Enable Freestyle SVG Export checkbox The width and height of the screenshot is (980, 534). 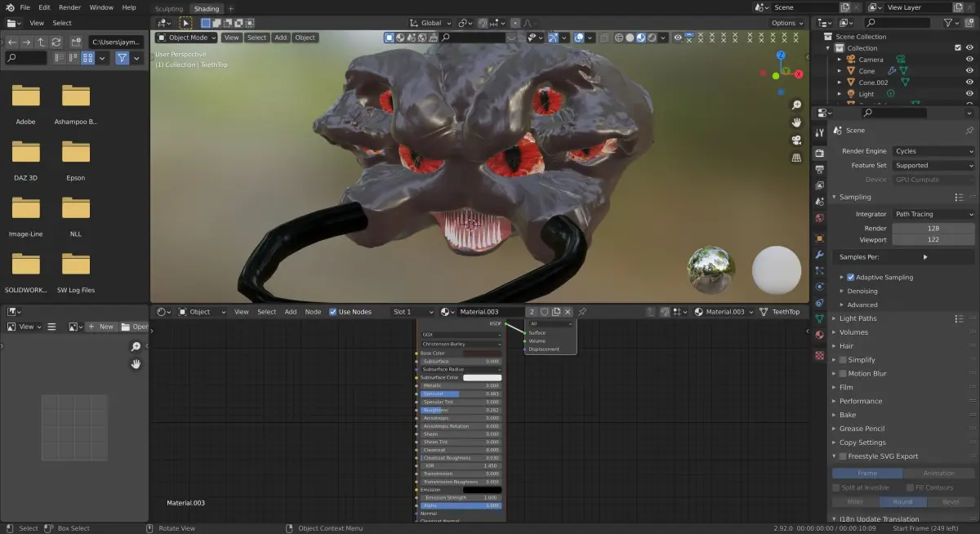pyautogui.click(x=842, y=456)
